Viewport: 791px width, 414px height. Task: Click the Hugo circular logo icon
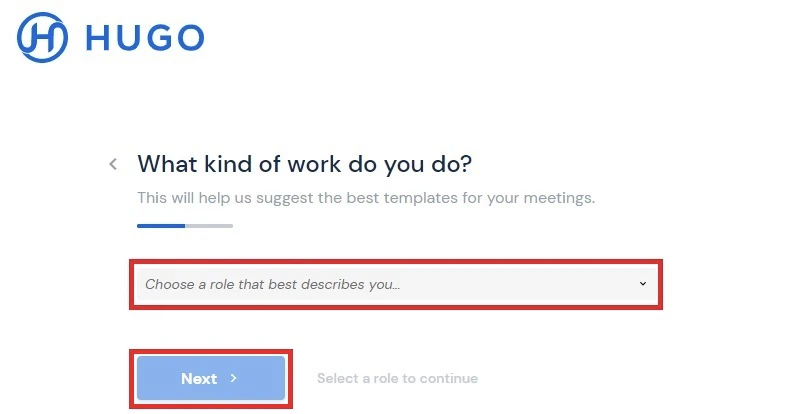point(43,37)
